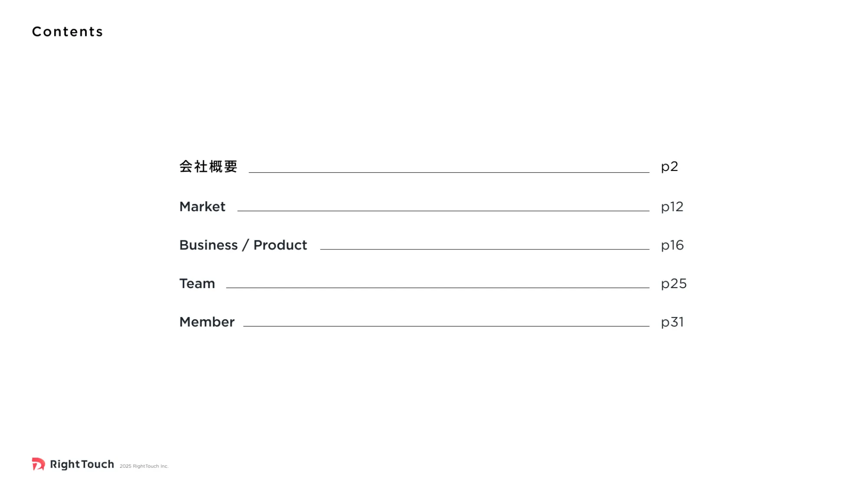Click page number p12
This screenshot has width=868, height=488.
click(x=672, y=207)
